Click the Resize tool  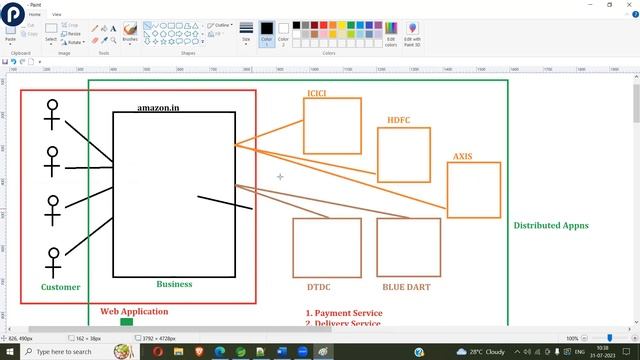[71, 34]
